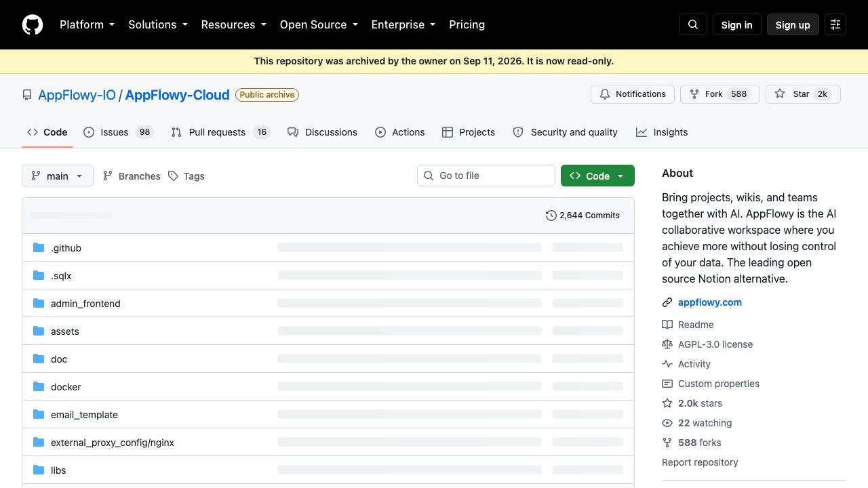The width and height of the screenshot is (868, 488).
Task: Open the .github folder name
Action: [x=66, y=248]
